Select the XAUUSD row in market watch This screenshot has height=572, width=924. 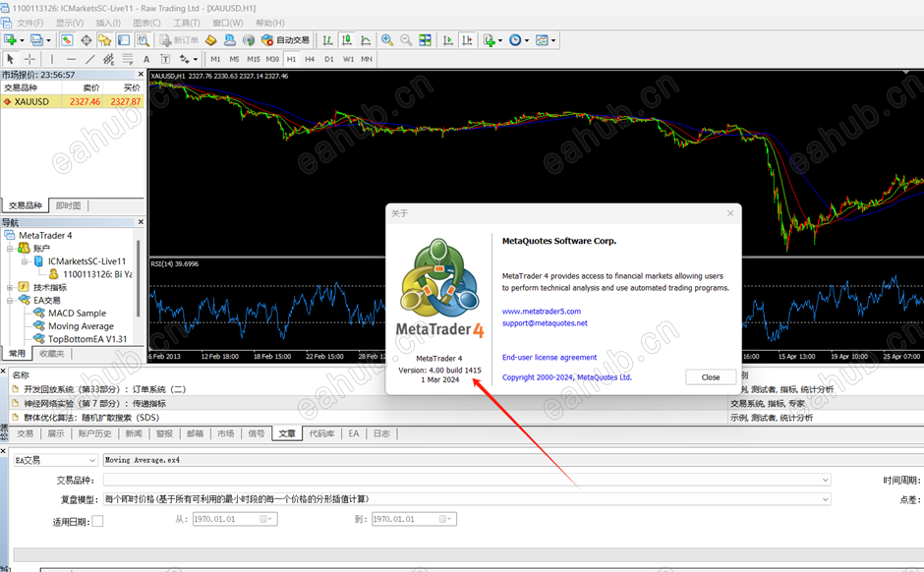pos(73,101)
